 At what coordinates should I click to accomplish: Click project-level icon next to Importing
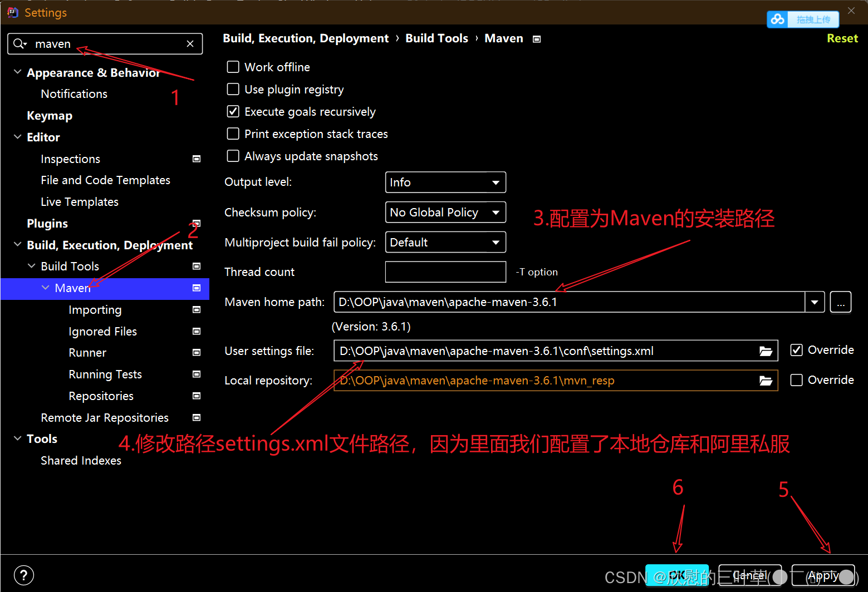tap(197, 310)
